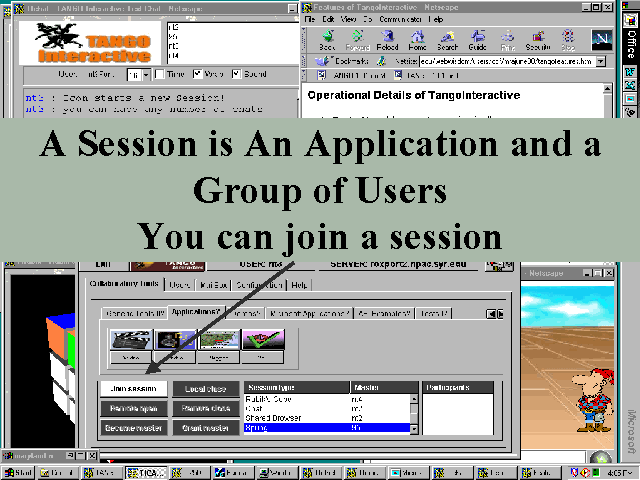Screen dimensions: 640x480
Task: Switch to the Mail Box tab
Action: click(x=213, y=285)
